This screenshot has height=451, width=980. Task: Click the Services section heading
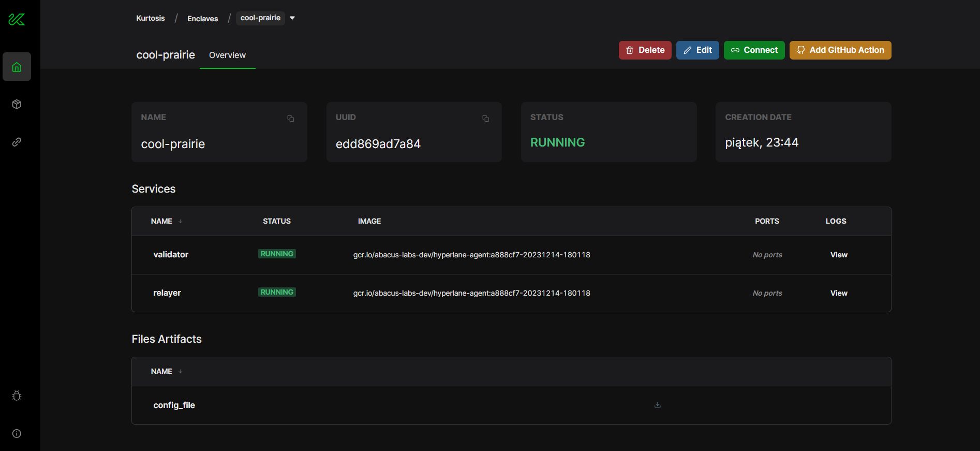click(154, 189)
